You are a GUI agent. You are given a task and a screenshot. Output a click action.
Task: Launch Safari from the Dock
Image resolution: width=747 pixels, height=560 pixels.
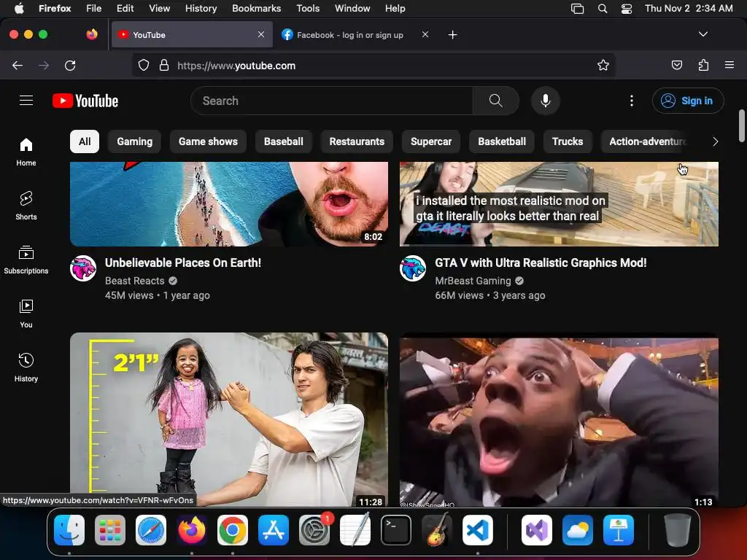(x=151, y=530)
